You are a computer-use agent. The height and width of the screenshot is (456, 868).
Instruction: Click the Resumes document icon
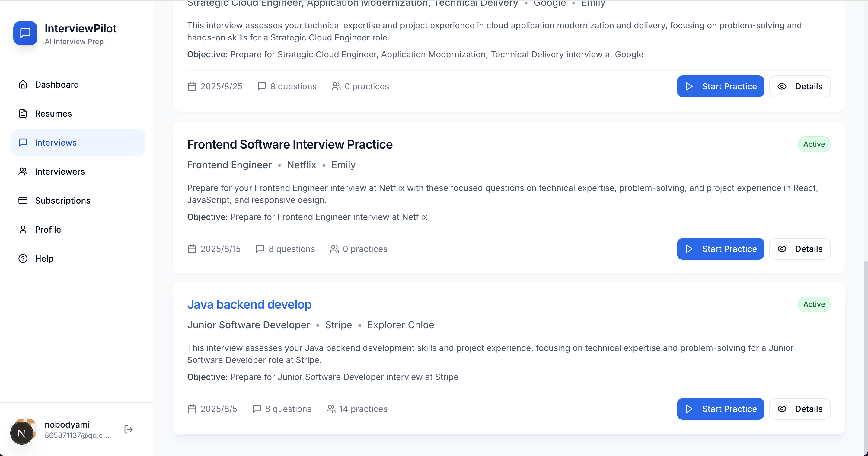coord(23,114)
